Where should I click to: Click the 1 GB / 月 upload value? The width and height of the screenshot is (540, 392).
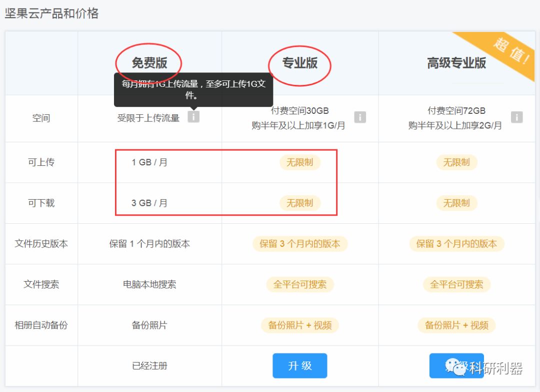click(149, 162)
